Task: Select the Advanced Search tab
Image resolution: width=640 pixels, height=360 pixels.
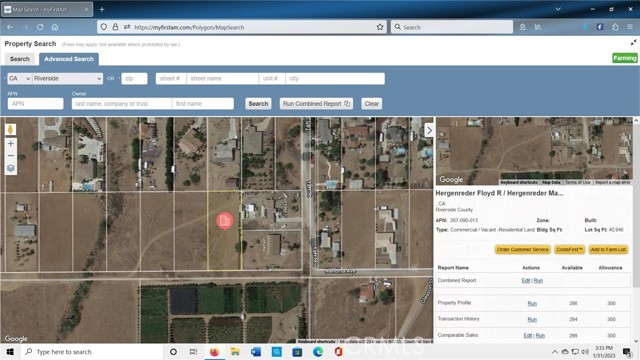Action: click(x=69, y=59)
